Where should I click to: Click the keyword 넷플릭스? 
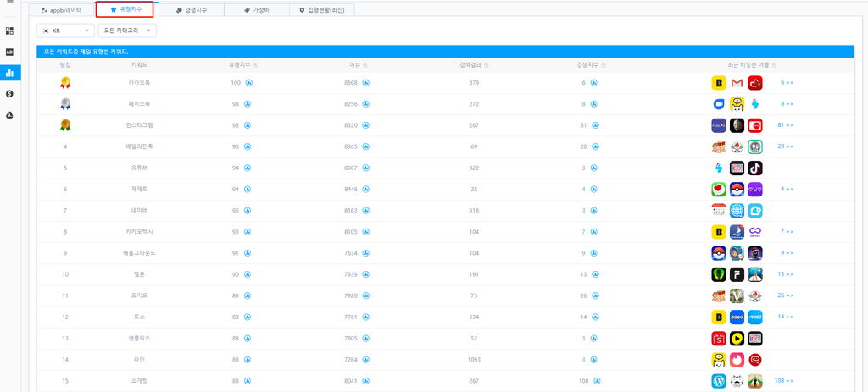tap(139, 339)
